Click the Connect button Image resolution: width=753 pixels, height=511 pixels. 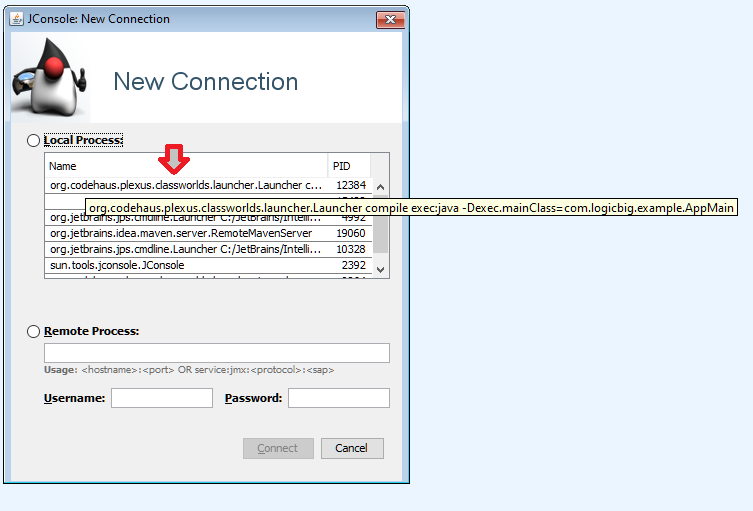click(278, 448)
